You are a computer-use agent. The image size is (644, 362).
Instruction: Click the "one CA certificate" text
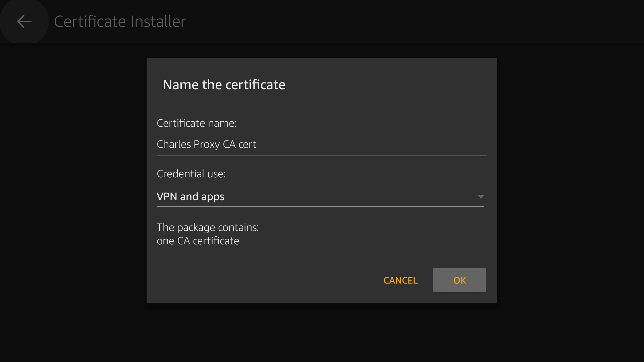click(x=198, y=241)
